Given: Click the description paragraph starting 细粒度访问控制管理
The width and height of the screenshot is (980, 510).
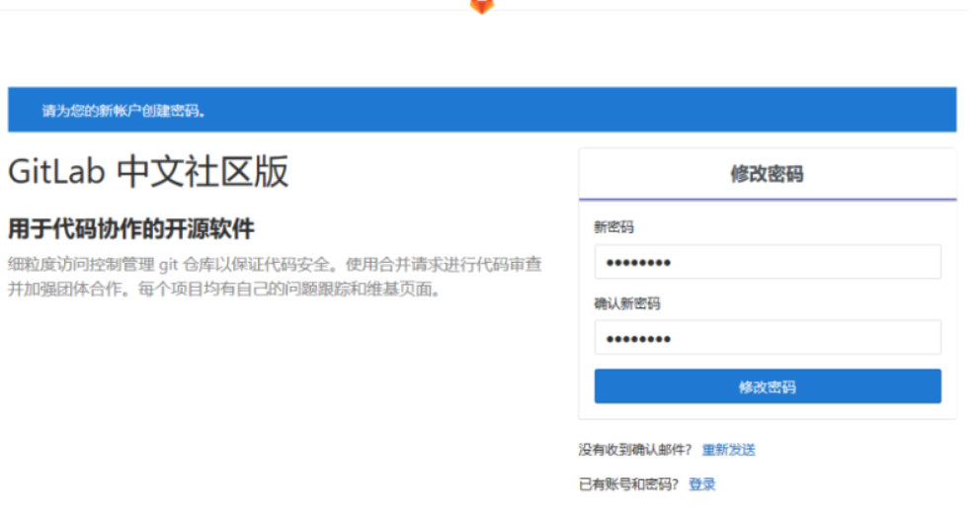Looking at the screenshot, I should pyautogui.click(x=275, y=277).
